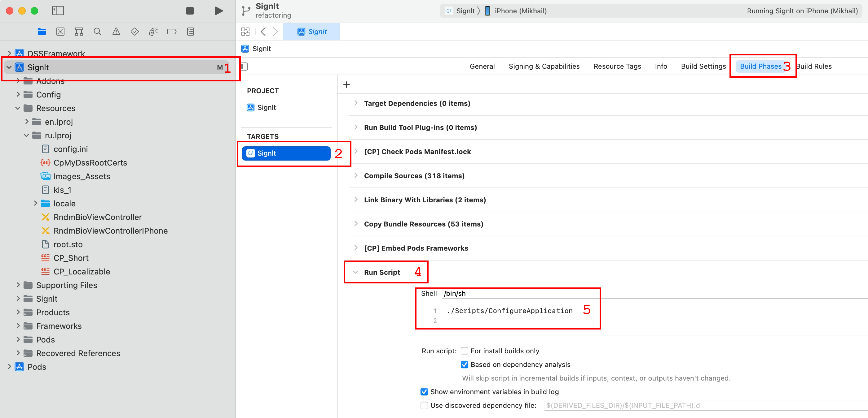The width and height of the screenshot is (868, 418).
Task: Select the SignIt project under PROJECT
Action: point(266,107)
